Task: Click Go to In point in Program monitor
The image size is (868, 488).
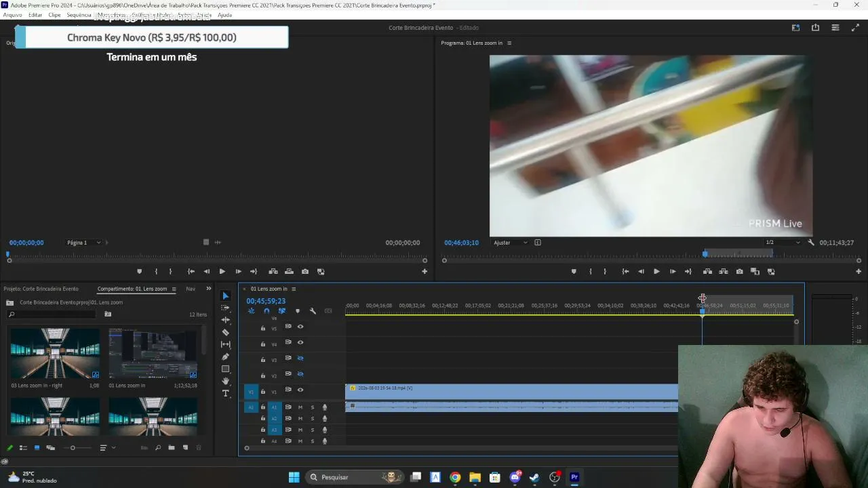Action: pyautogui.click(x=625, y=272)
